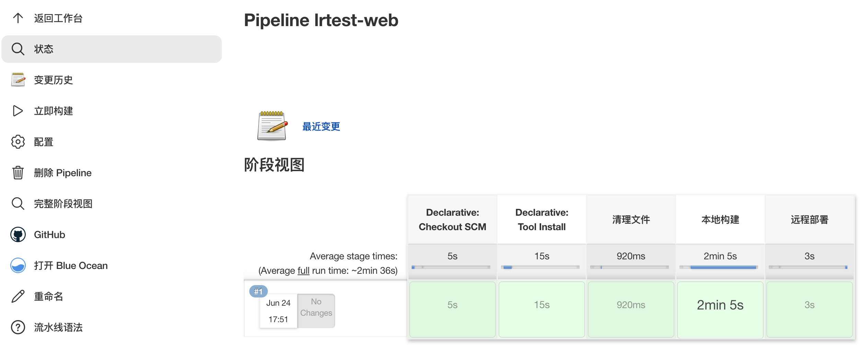Open the 完整阶段视图 menu item
The image size is (868, 349).
point(63,204)
